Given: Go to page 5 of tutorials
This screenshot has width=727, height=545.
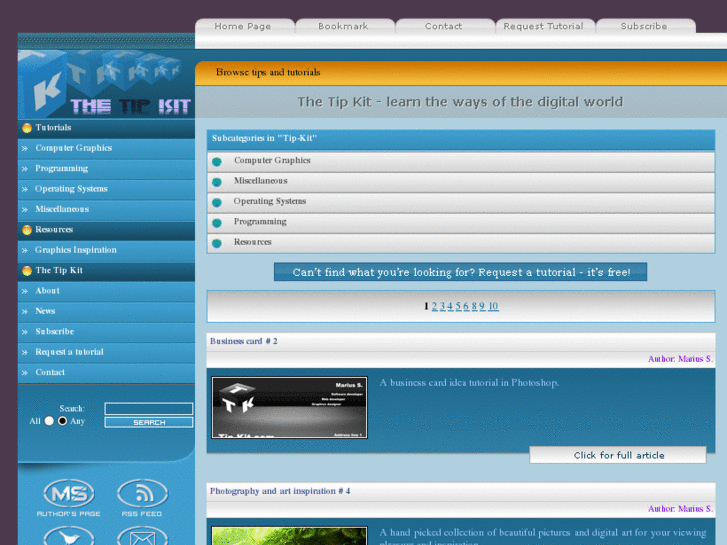Looking at the screenshot, I should [x=458, y=306].
